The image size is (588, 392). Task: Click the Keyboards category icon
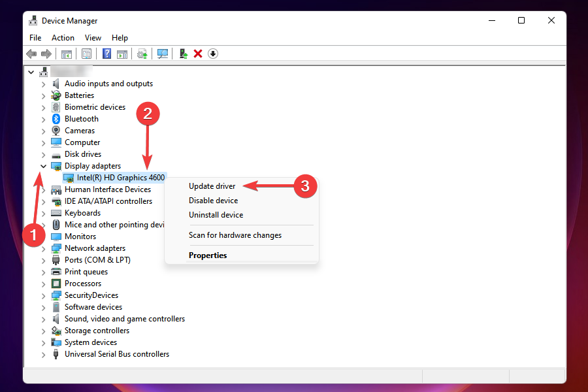coord(56,213)
